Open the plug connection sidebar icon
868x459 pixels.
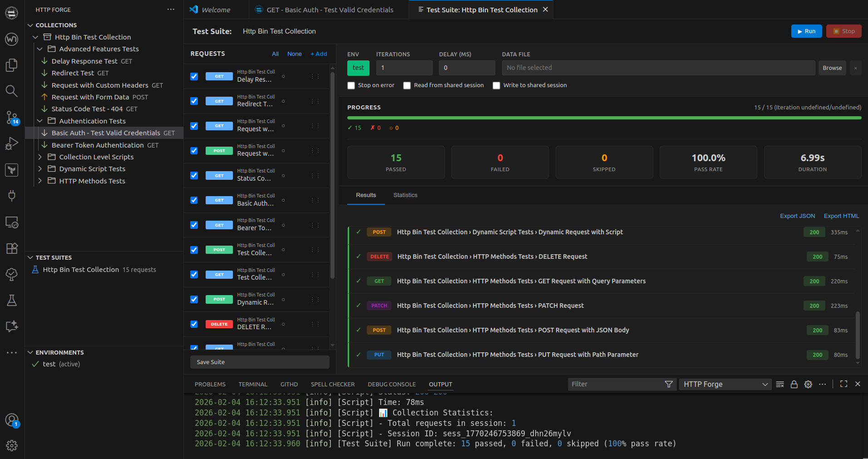(x=12, y=196)
